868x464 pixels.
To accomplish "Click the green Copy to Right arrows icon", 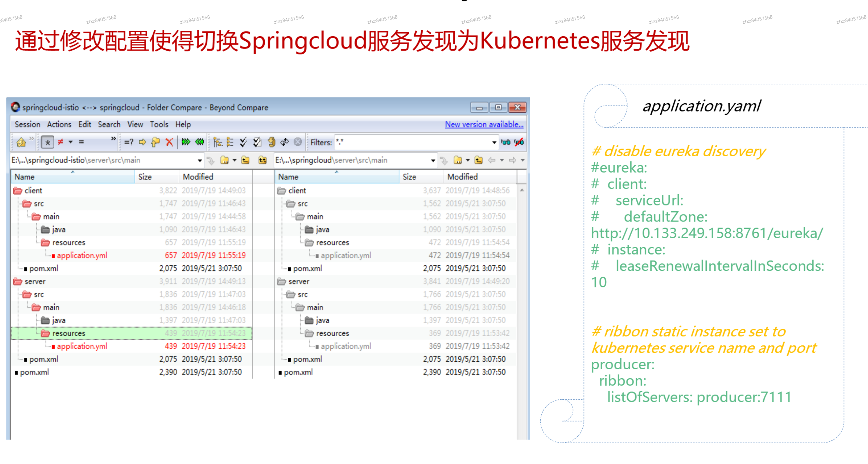I will (x=186, y=142).
